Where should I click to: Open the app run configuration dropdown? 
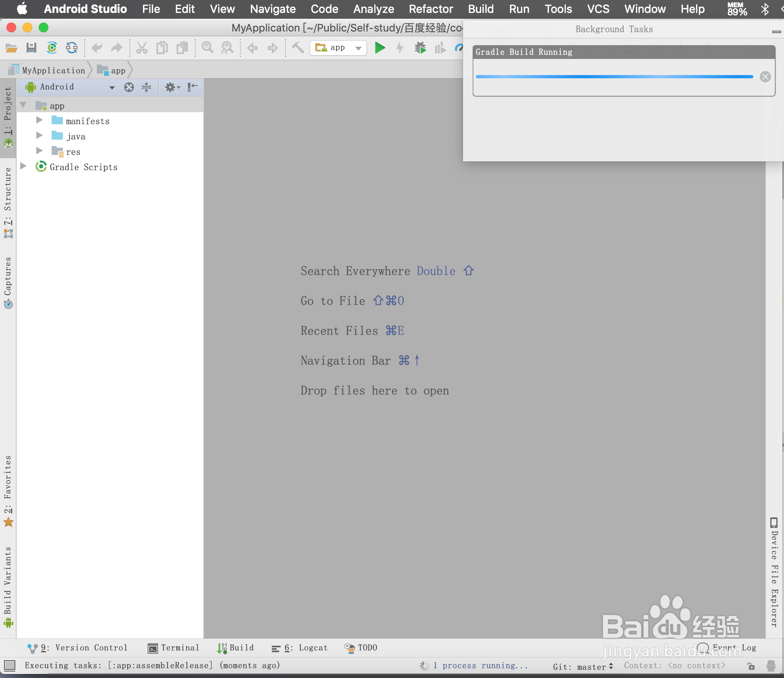click(x=338, y=48)
